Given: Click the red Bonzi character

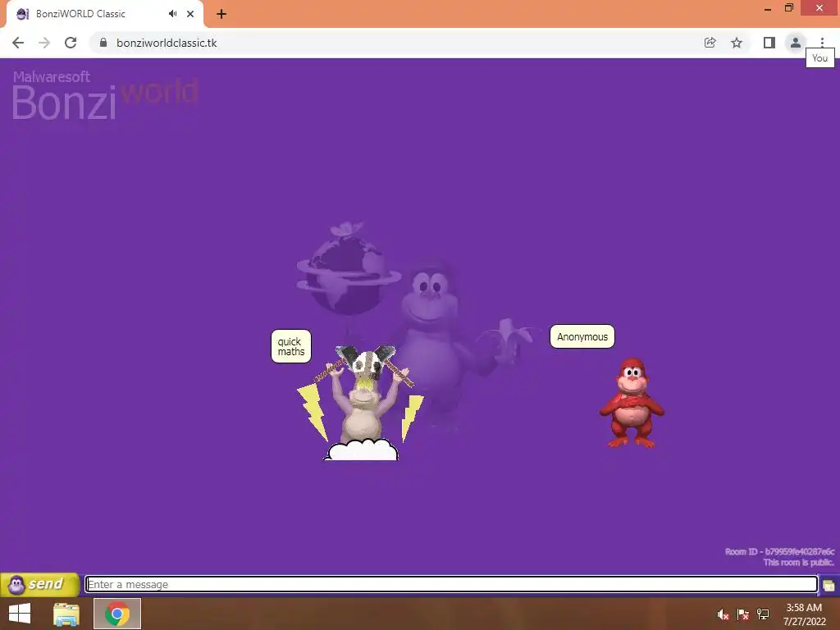Looking at the screenshot, I should [632, 403].
